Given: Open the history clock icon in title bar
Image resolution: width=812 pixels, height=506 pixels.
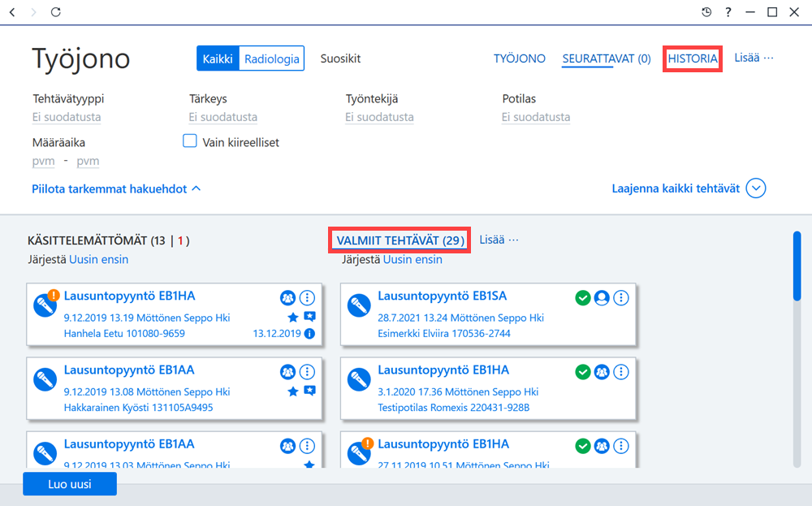Looking at the screenshot, I should pos(706,12).
